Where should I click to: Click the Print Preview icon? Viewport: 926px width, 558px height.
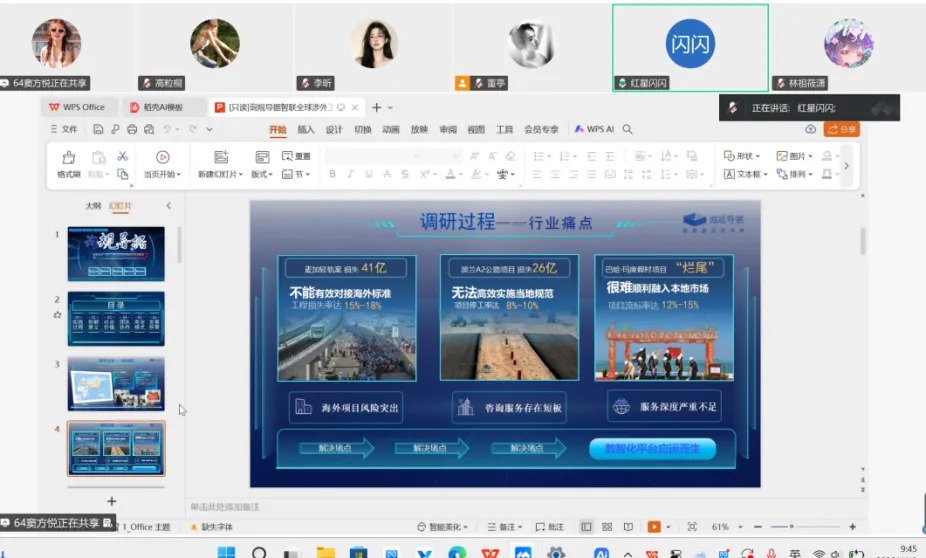click(x=149, y=129)
